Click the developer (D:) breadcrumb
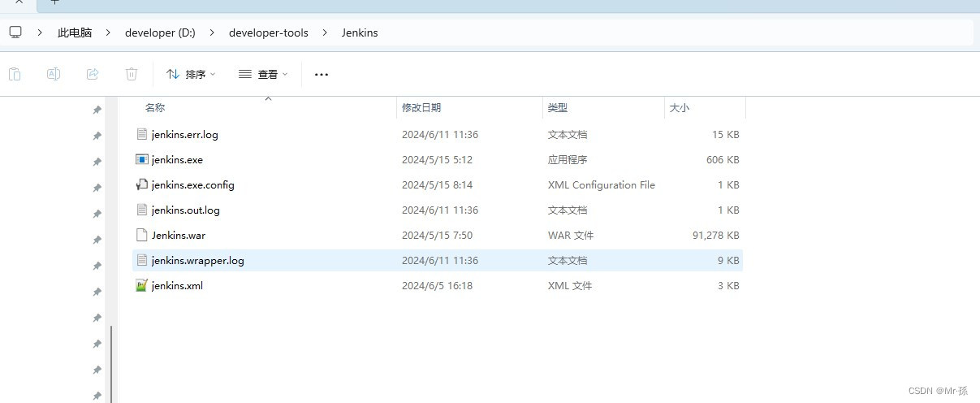Viewport: 980px width, 403px height. coord(161,32)
